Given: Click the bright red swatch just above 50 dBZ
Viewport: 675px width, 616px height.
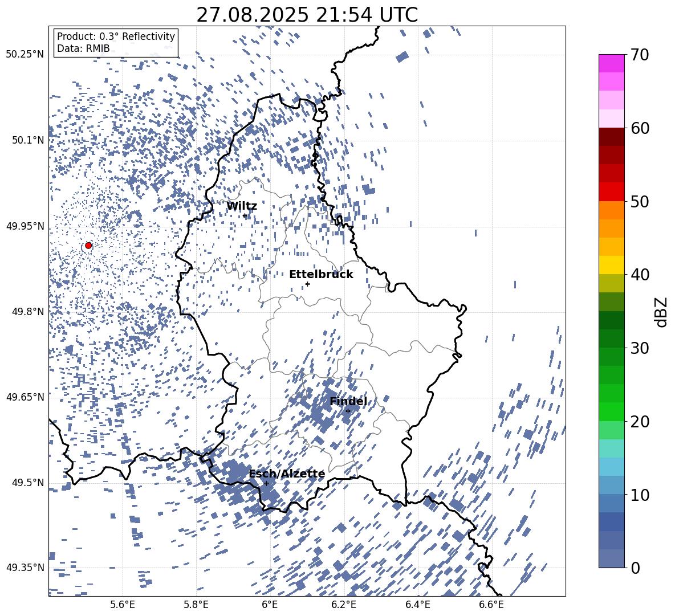Looking at the screenshot, I should (611, 192).
